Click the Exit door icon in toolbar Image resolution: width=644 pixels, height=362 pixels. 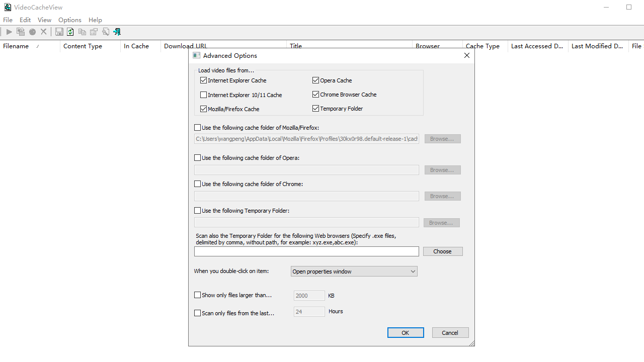[117, 32]
